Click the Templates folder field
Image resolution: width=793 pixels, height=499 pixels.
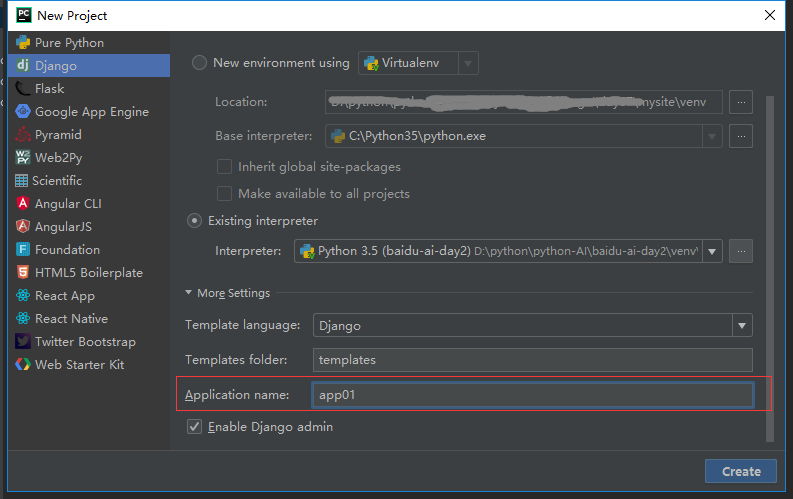pos(533,359)
